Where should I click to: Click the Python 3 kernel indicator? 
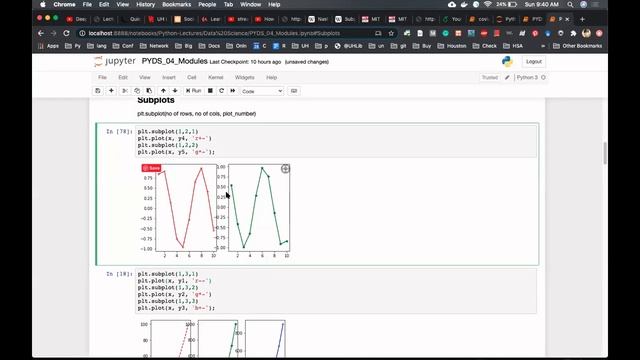531,77
